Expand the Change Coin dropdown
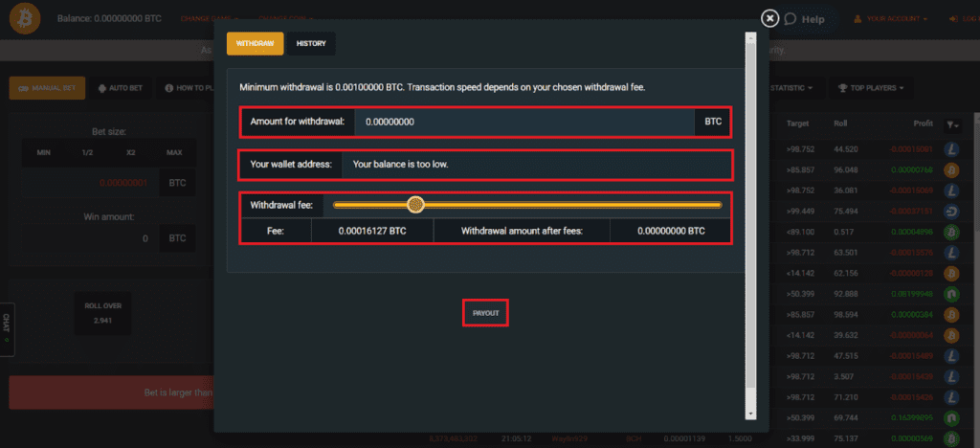 pyautogui.click(x=285, y=19)
